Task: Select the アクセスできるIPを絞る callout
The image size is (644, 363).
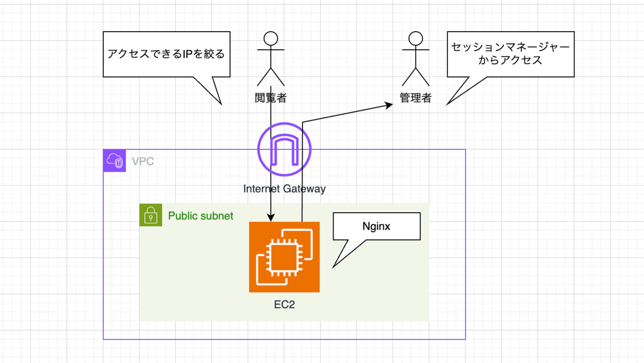Action: coord(167,54)
